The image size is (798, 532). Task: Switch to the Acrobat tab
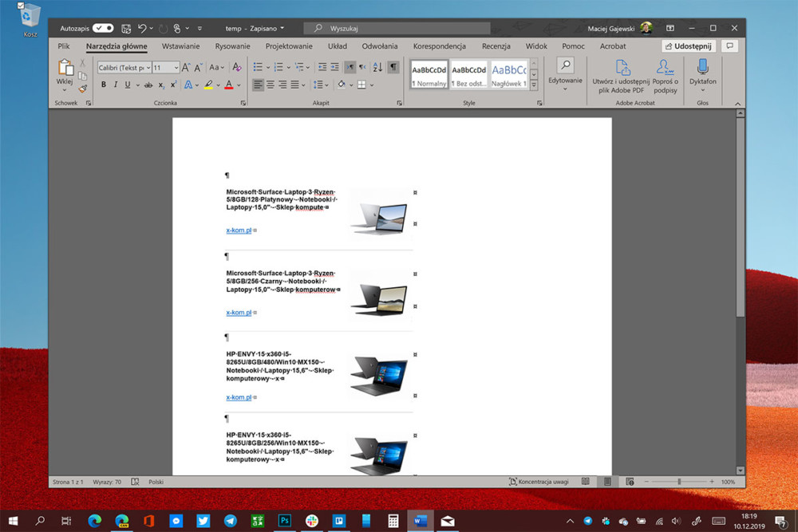point(613,45)
